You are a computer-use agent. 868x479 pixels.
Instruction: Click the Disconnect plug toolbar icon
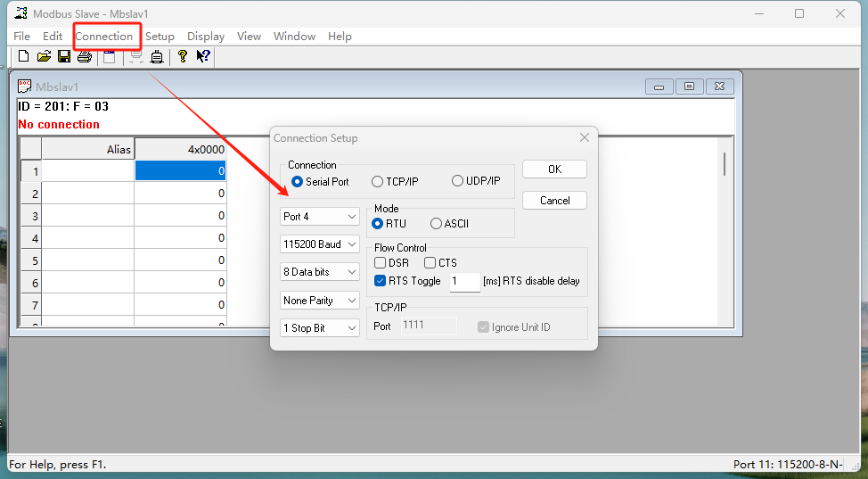[x=157, y=56]
